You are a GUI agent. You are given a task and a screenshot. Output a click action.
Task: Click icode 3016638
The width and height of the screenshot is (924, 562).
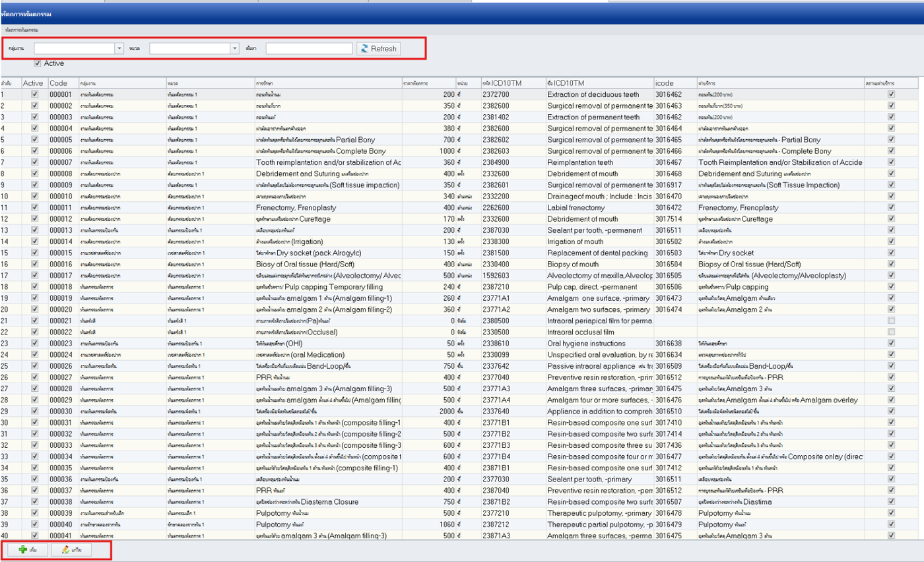point(675,343)
